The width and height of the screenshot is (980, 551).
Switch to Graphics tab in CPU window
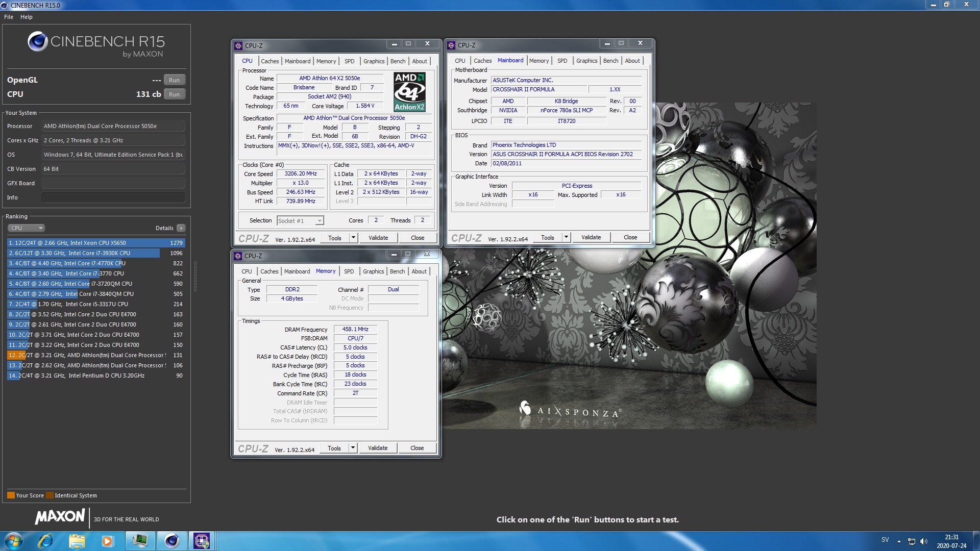tap(374, 61)
